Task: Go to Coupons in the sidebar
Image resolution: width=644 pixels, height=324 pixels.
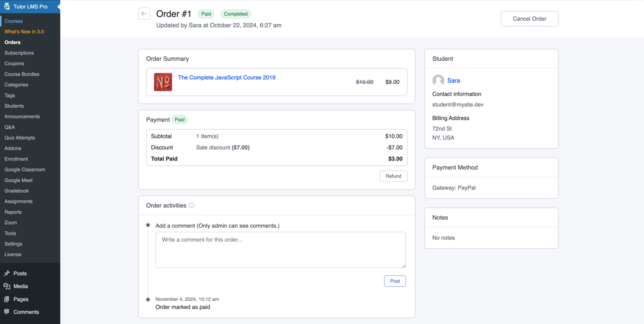Action: pyautogui.click(x=14, y=64)
